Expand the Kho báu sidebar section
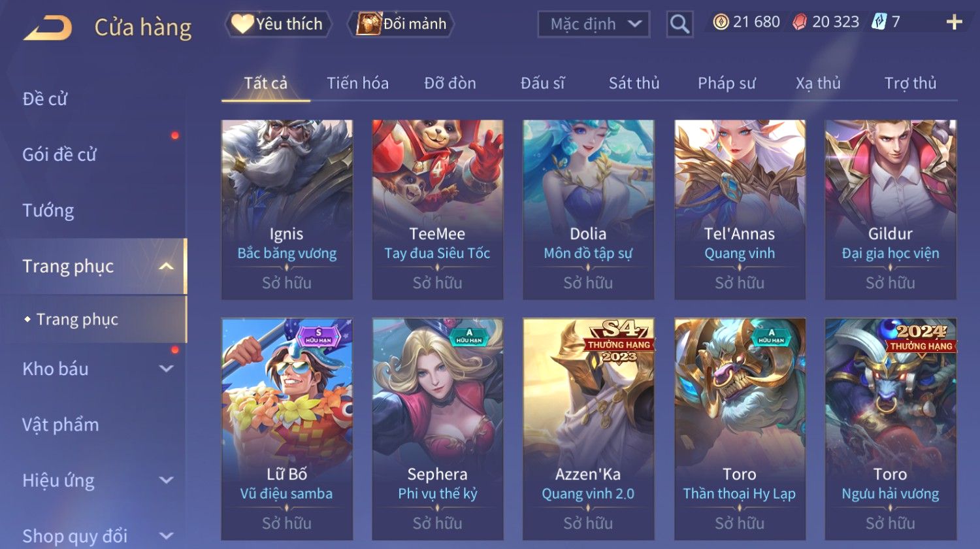 167,369
